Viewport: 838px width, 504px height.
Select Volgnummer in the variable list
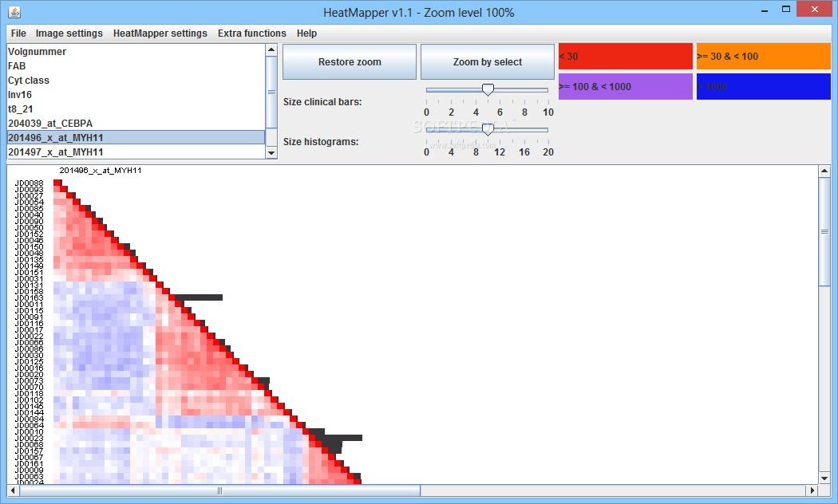[x=136, y=52]
